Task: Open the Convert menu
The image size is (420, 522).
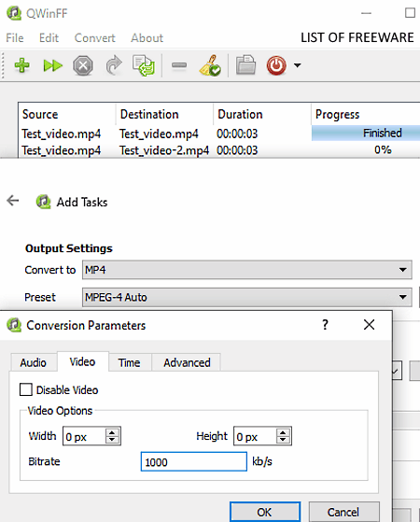Action: [x=95, y=38]
